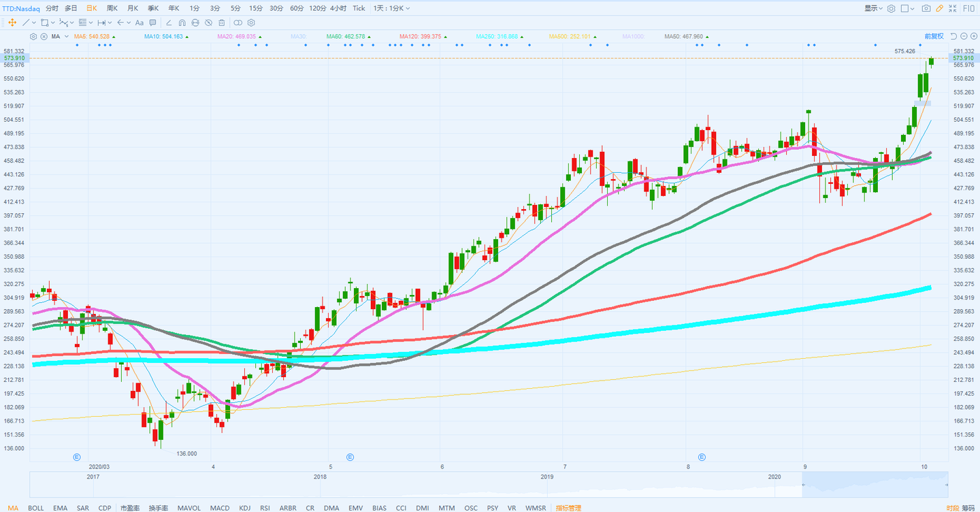Expand the Fibonacci tool dropdown arrow
980x512 pixels.
[x=91, y=22]
